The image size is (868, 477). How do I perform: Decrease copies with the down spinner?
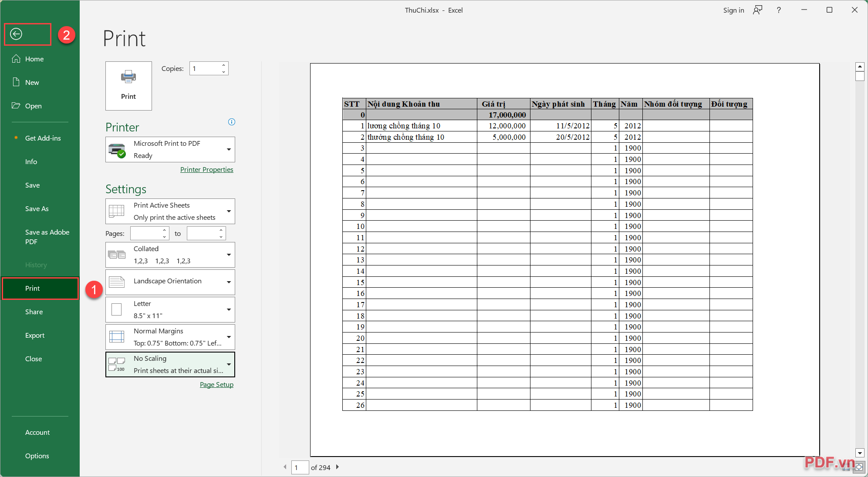point(224,72)
